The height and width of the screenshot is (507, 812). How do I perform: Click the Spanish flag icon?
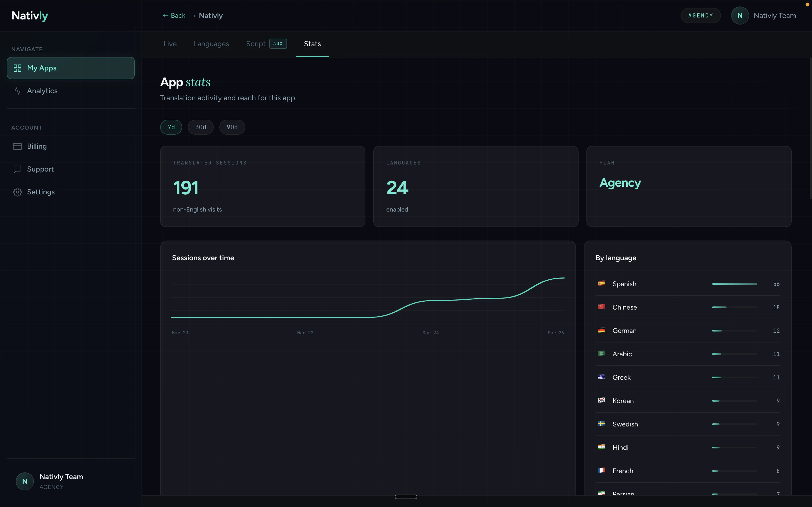click(601, 283)
